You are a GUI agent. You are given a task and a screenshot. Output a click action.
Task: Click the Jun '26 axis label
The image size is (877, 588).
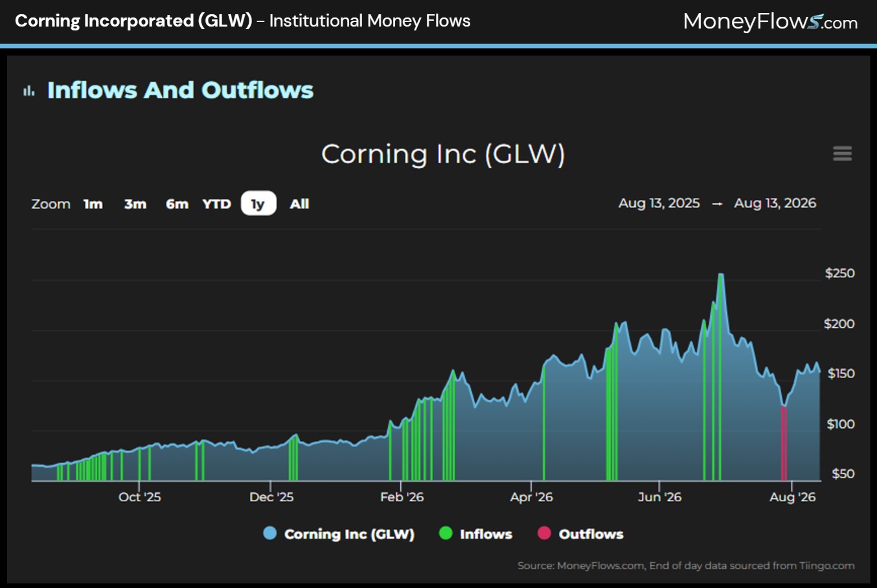pyautogui.click(x=659, y=497)
